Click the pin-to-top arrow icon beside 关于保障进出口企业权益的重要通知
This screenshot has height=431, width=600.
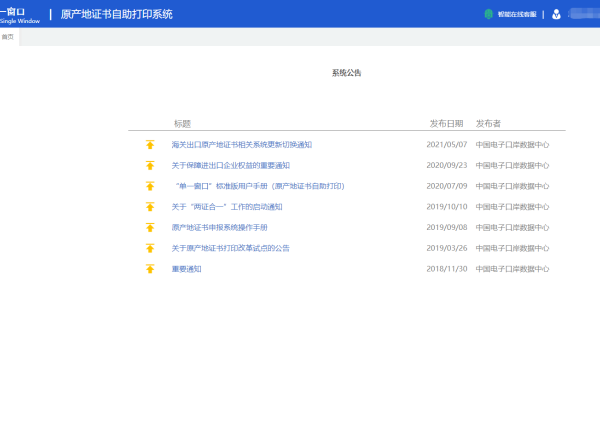point(150,165)
